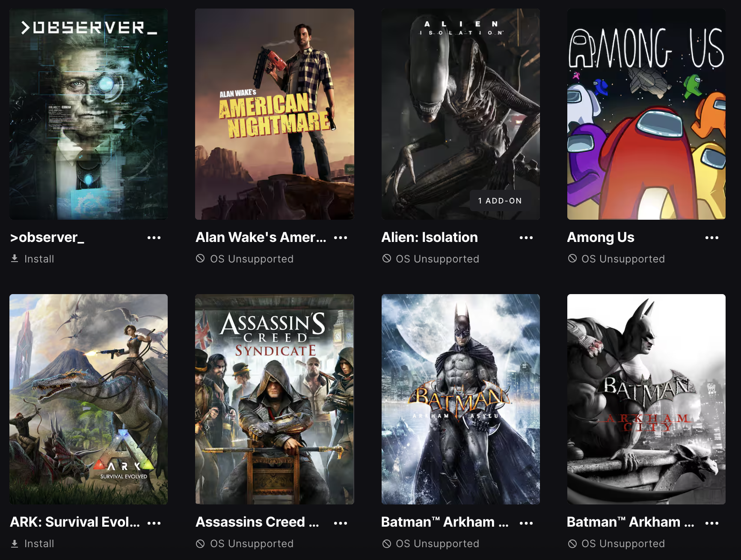Click the download icon under >observer_
741x560 pixels.
[x=15, y=259]
